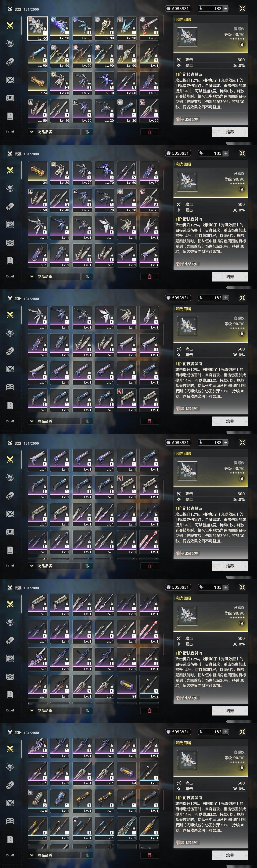Screen dimensions: 257x868
Task: Click the inventory scrollbar in the topmost panel
Action: coord(163,25)
